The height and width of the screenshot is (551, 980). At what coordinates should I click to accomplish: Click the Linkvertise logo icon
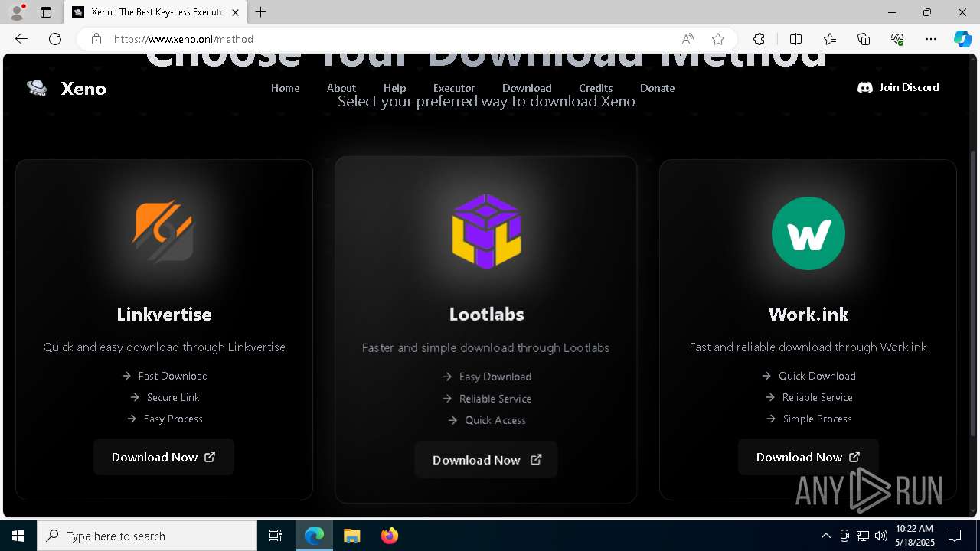point(163,231)
